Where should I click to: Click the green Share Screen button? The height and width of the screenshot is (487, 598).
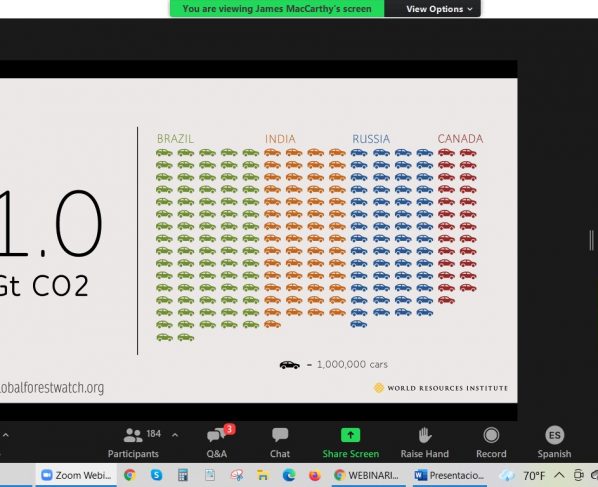pos(350,442)
